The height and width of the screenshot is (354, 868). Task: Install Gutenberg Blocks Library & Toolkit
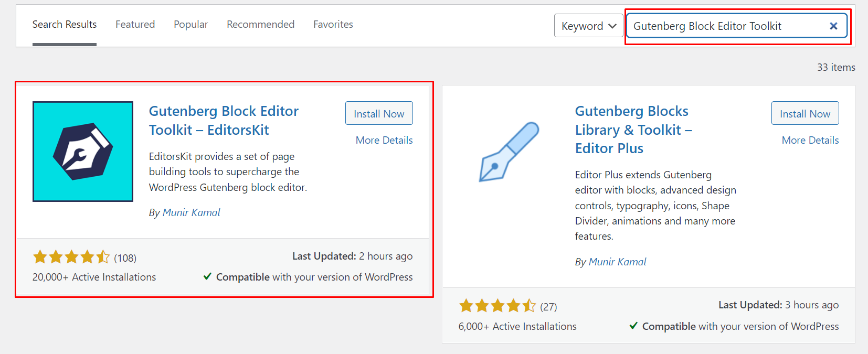point(805,113)
